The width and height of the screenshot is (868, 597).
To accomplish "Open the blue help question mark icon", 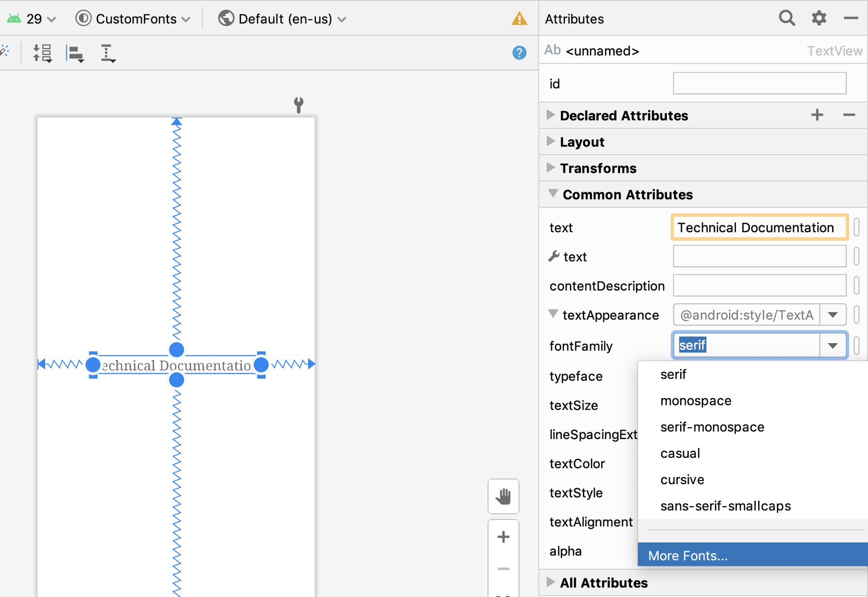I will click(x=519, y=53).
